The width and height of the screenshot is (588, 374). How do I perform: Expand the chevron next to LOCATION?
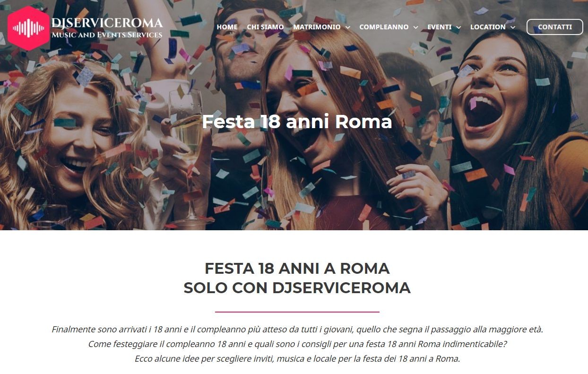tap(513, 27)
